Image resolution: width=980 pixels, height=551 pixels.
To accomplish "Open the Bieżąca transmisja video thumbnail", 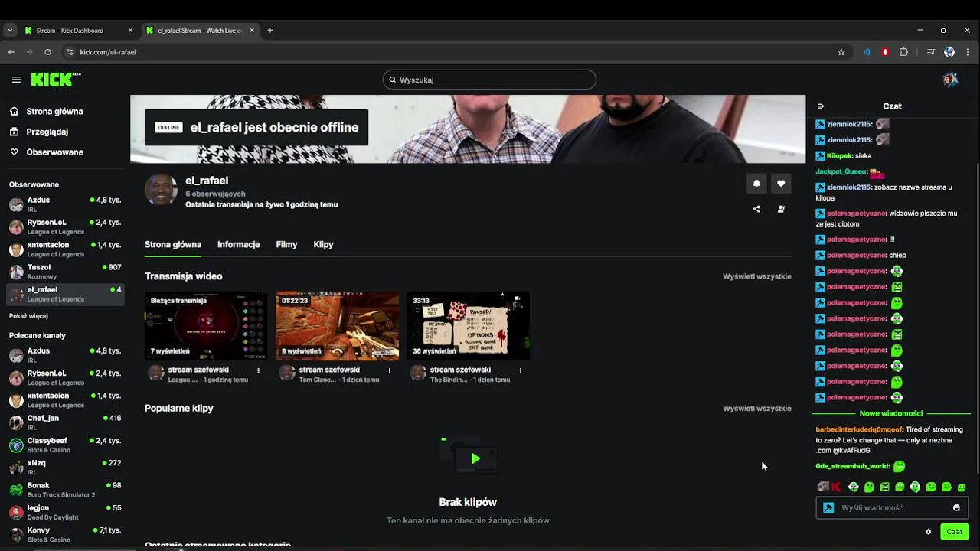I will (x=206, y=326).
